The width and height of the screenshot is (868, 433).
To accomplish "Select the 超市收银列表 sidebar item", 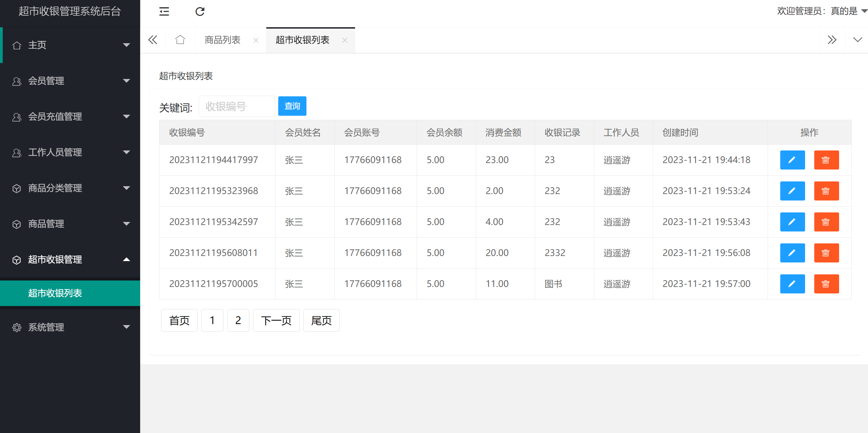I will coord(55,293).
